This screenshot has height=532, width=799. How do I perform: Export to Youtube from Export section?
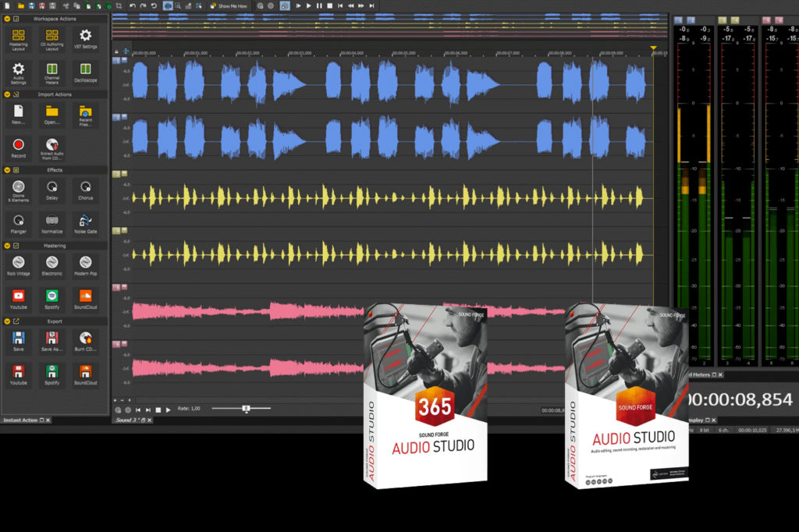pyautogui.click(x=19, y=375)
